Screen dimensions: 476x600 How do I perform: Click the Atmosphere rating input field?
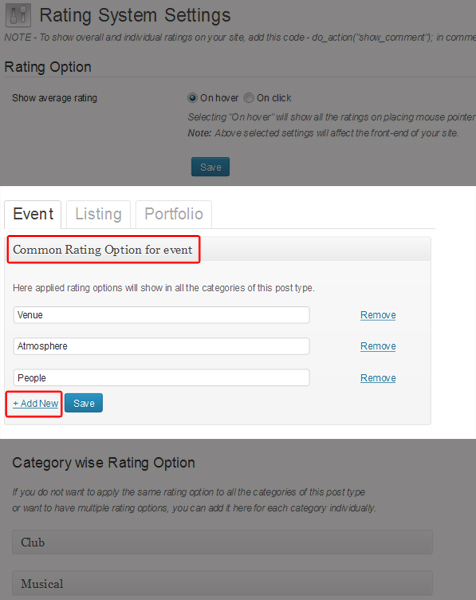[161, 346]
